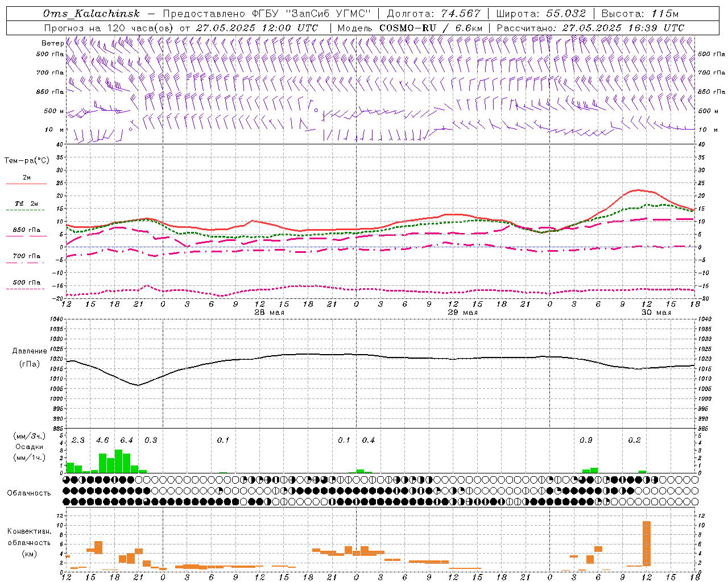Click the 'Долгота: 74.567' header field
This screenshot has height=582, width=728.
point(433,14)
